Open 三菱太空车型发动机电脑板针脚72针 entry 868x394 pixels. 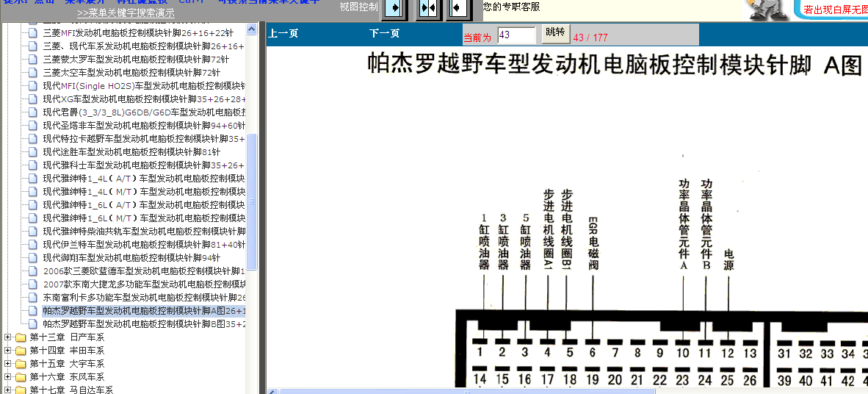pyautogui.click(x=131, y=72)
